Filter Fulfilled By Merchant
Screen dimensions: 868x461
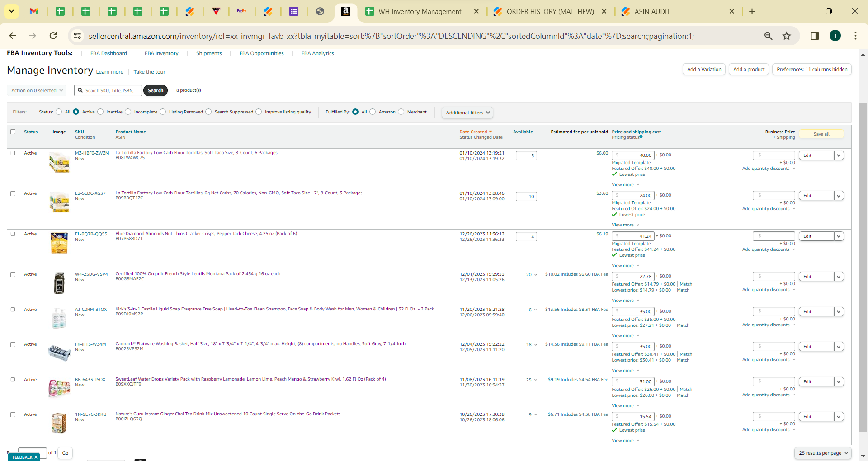[x=401, y=112]
